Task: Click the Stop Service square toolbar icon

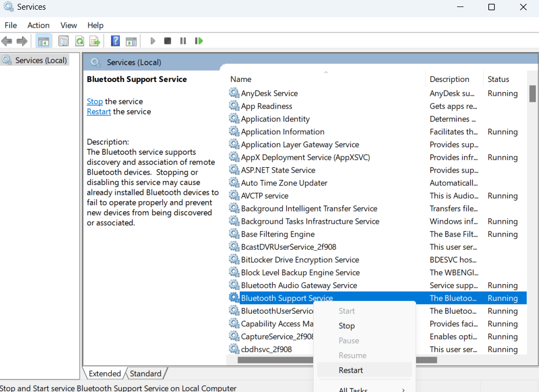Action: [168, 41]
